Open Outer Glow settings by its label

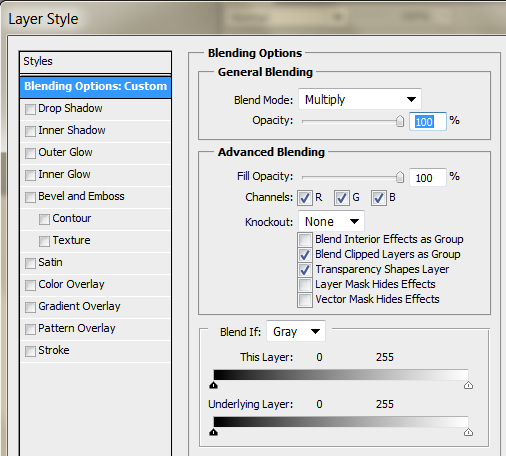65,152
